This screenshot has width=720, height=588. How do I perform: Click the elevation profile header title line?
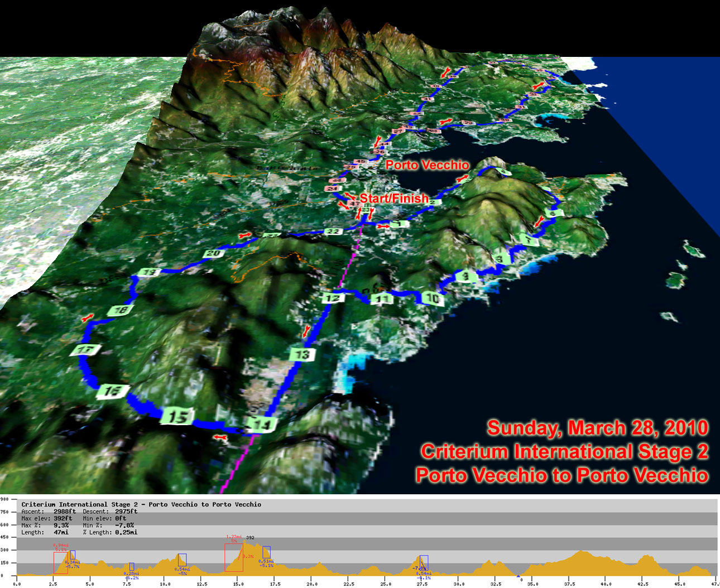141,504
